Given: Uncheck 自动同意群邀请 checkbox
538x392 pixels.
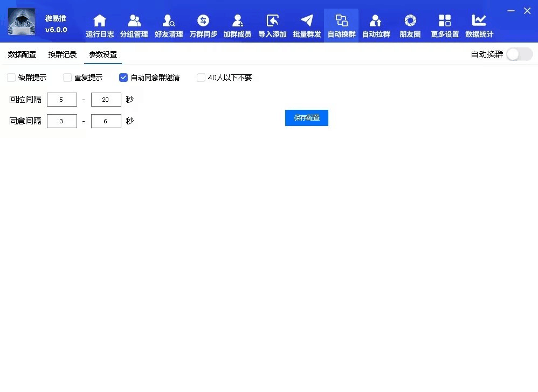Looking at the screenshot, I should pyautogui.click(x=123, y=78).
